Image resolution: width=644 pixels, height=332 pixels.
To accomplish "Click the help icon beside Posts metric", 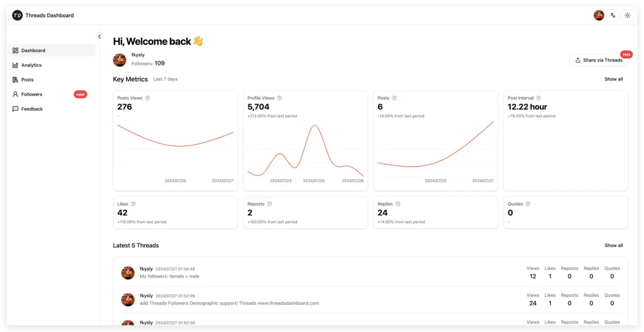I will (x=394, y=98).
